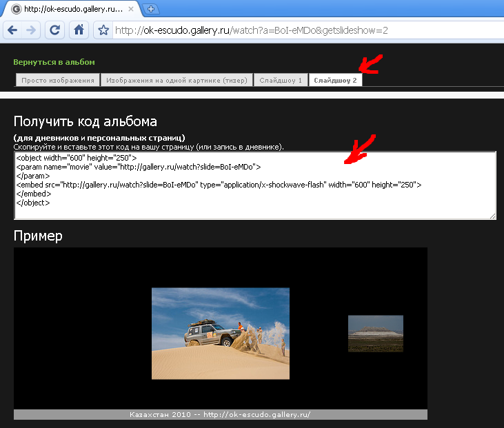Reload the current page
Image resolution: width=504 pixels, height=428 pixels.
coord(55,30)
